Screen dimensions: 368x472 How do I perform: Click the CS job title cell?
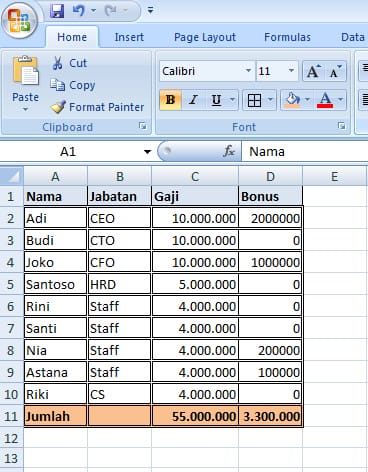tap(119, 394)
